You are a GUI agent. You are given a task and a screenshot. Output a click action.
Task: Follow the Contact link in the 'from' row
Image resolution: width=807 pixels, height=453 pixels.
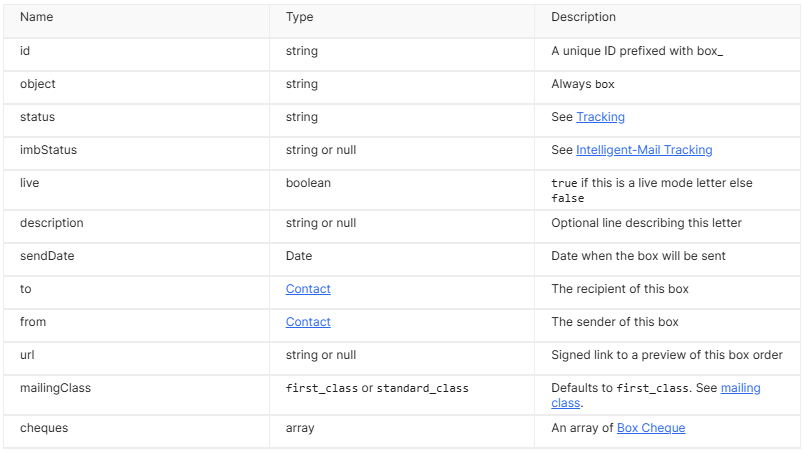click(x=308, y=322)
